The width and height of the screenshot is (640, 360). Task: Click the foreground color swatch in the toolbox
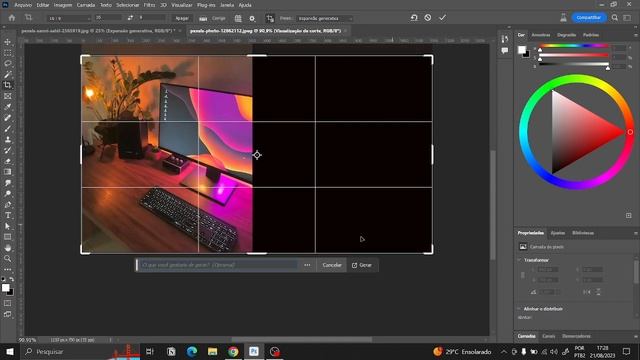(x=5, y=288)
